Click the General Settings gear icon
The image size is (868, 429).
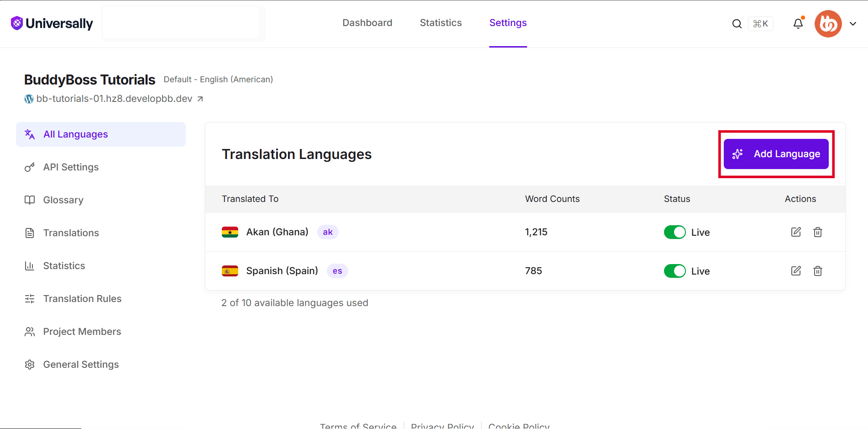[30, 365]
